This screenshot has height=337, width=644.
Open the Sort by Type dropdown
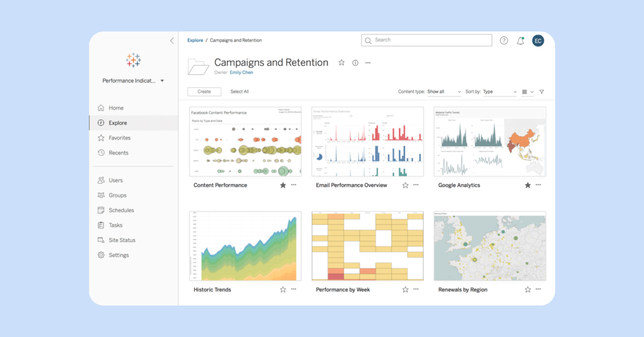(x=500, y=92)
